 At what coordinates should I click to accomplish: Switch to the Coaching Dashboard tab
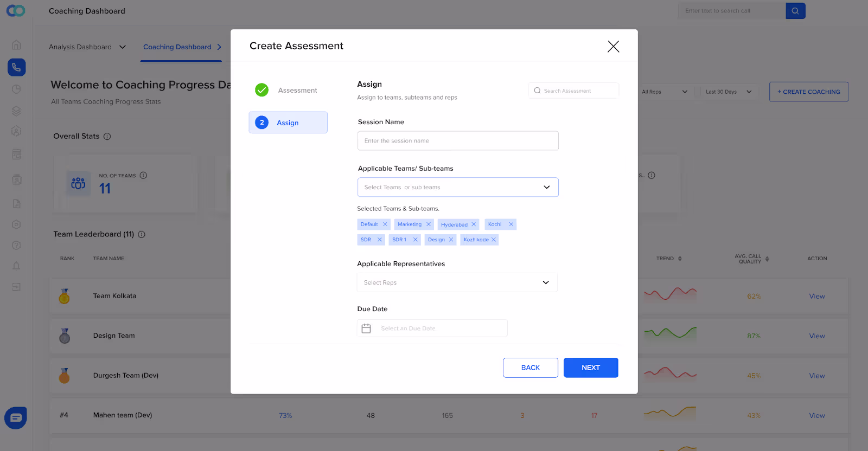(182, 47)
